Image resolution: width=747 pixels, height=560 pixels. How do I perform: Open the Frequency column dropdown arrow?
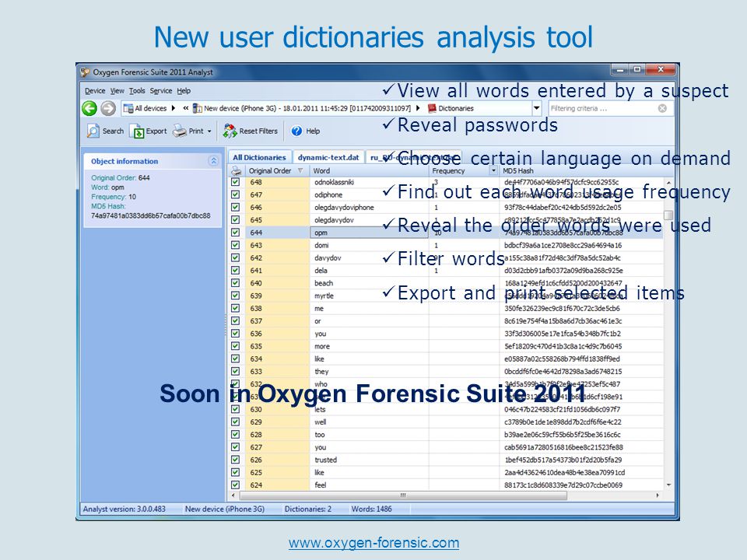[x=493, y=170]
